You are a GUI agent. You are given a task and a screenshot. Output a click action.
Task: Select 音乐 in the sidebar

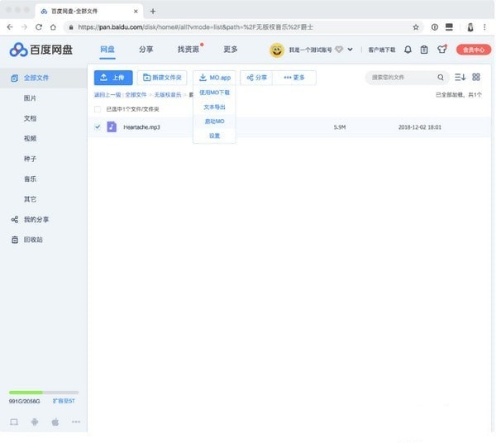(x=30, y=179)
